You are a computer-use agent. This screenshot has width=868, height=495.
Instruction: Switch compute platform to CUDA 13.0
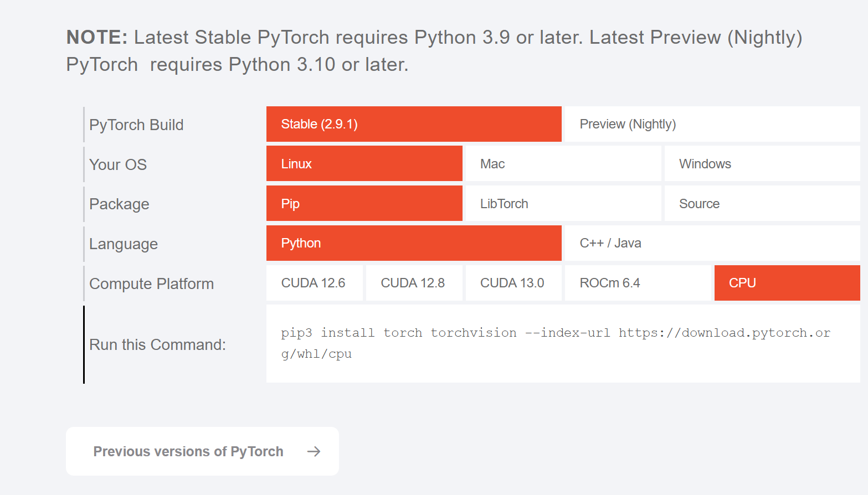tap(513, 283)
